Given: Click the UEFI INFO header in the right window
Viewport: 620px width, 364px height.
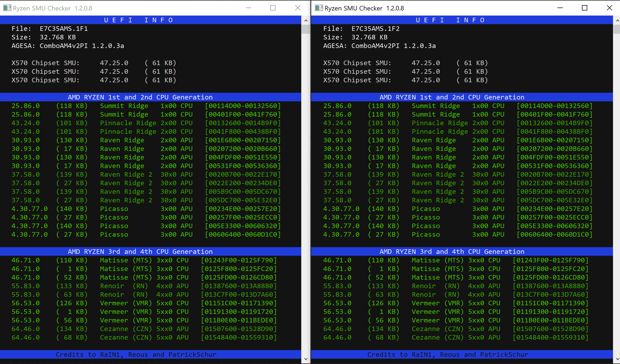Looking at the screenshot, I should 450,20.
